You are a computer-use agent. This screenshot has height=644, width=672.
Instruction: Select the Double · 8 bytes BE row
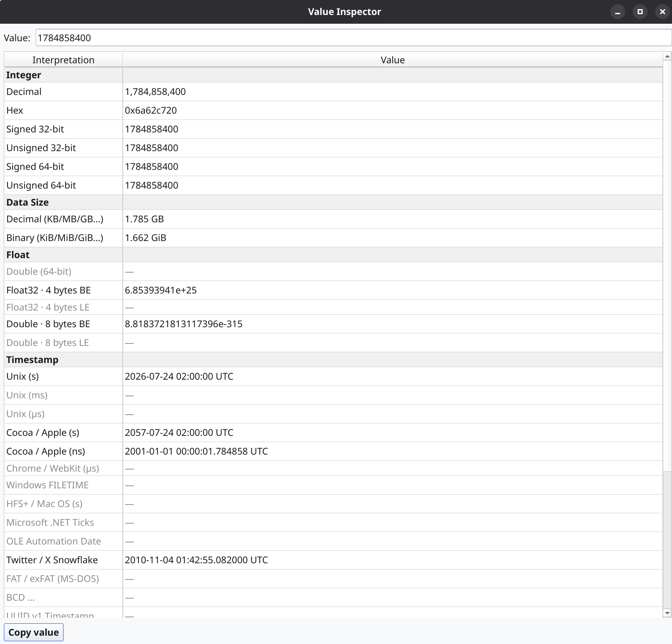pyautogui.click(x=333, y=324)
